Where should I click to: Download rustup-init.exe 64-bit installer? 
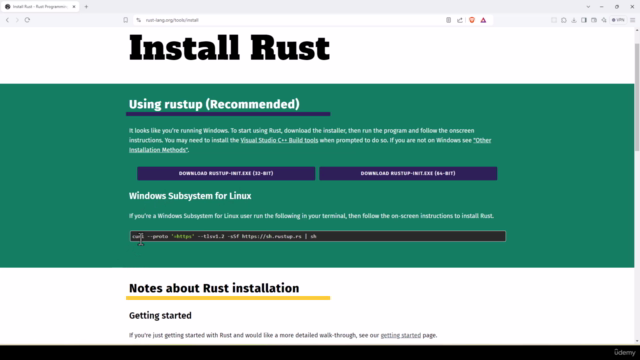click(408, 173)
